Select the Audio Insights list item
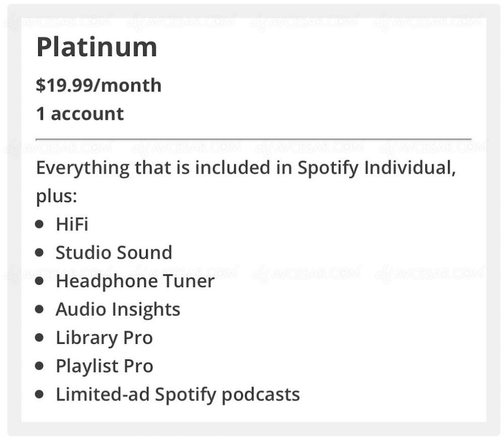This screenshot has width=504, height=445. [118, 309]
